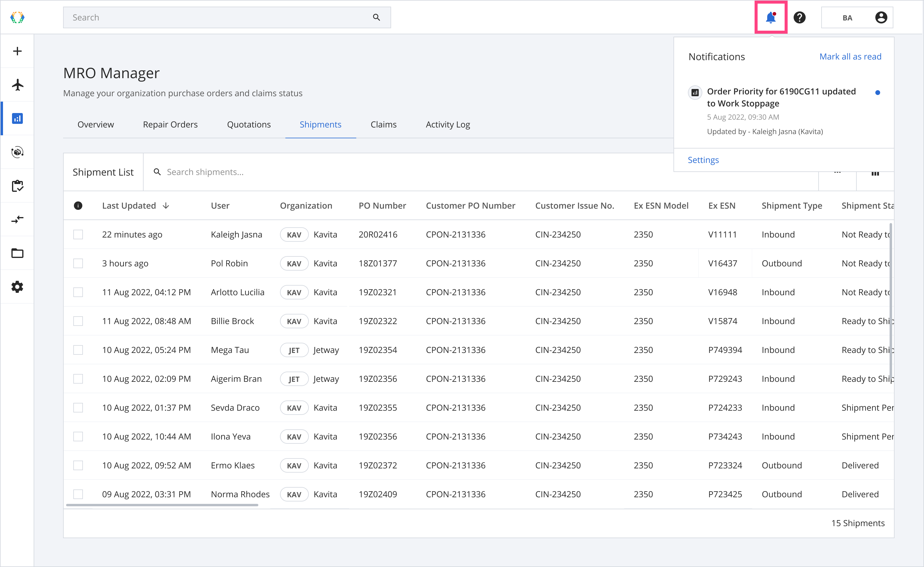Click PO number 19Z02409
The height and width of the screenshot is (567, 924).
pos(378,495)
